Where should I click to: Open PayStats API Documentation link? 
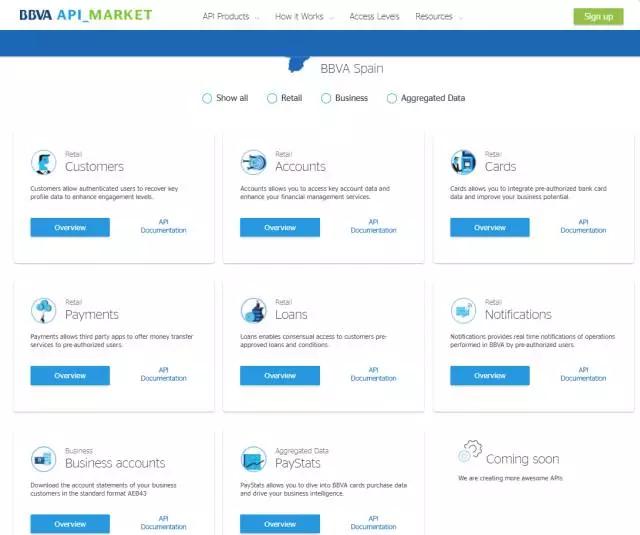(x=373, y=523)
